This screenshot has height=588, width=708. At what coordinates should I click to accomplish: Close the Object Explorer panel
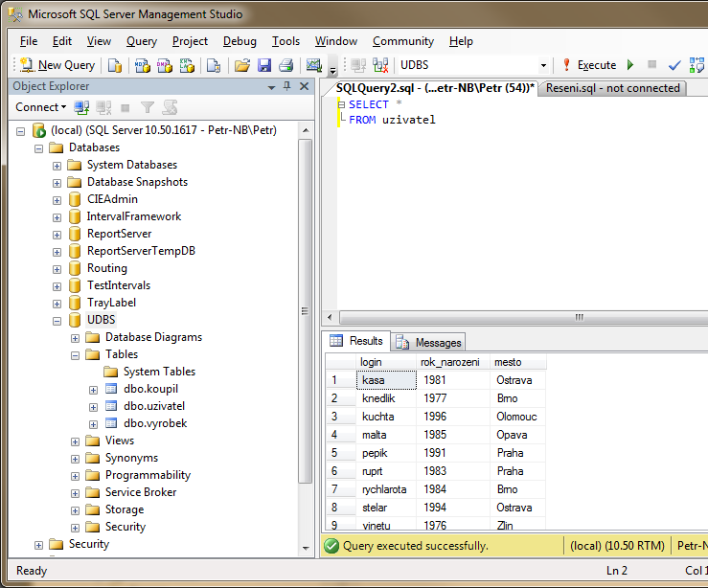tap(305, 86)
